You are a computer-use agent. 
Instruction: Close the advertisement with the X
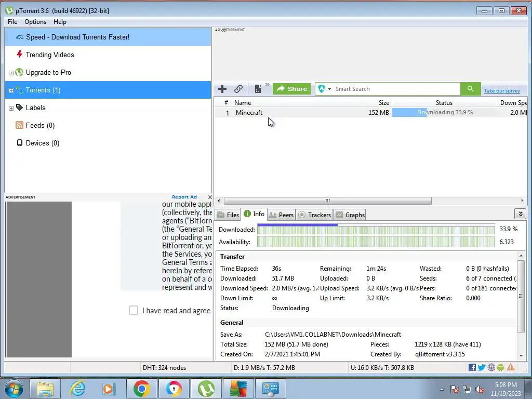click(x=210, y=197)
